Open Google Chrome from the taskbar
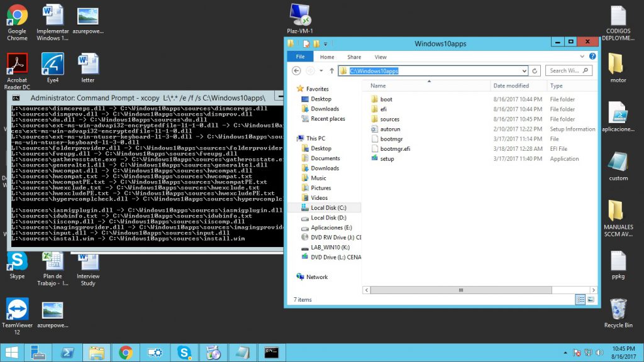This screenshot has width=644, height=362. 125,353
